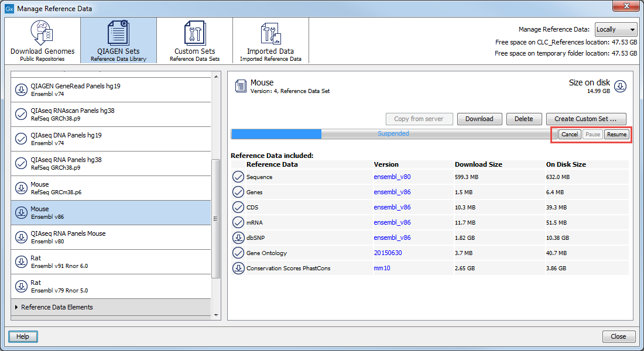The width and height of the screenshot is (644, 351).
Task: Open 20150630 link for Gene Ontology
Action: point(388,253)
